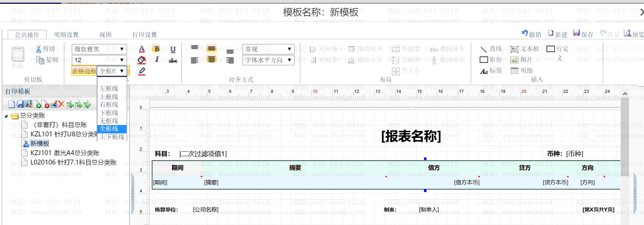The image size is (644, 225).
Task: Select the [报表名称] title field
Action: click(411, 136)
